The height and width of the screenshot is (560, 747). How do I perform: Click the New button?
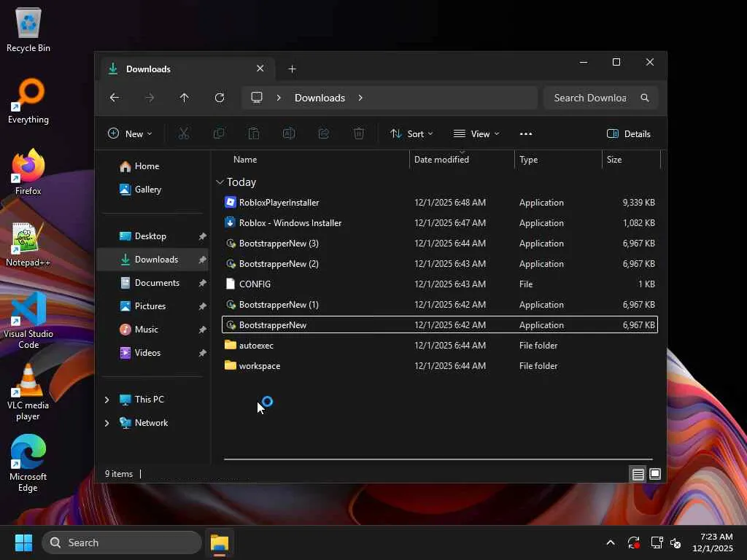point(130,133)
